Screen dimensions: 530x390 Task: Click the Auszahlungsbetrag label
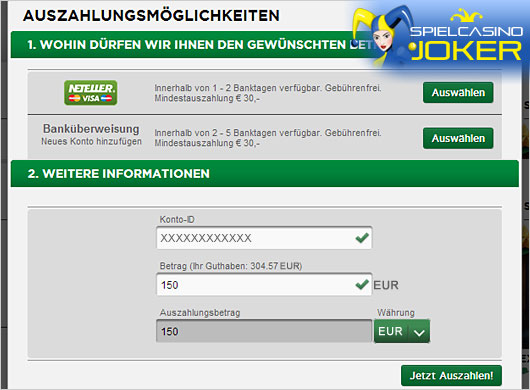click(x=200, y=313)
